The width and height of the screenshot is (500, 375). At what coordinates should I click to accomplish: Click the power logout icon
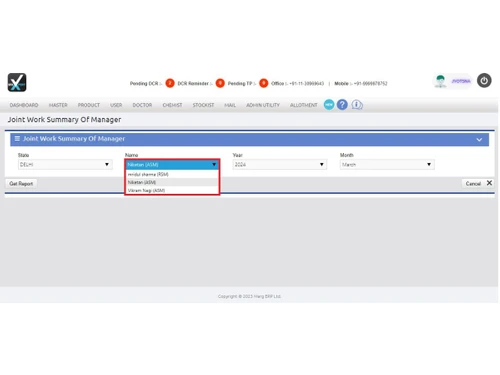tap(484, 81)
